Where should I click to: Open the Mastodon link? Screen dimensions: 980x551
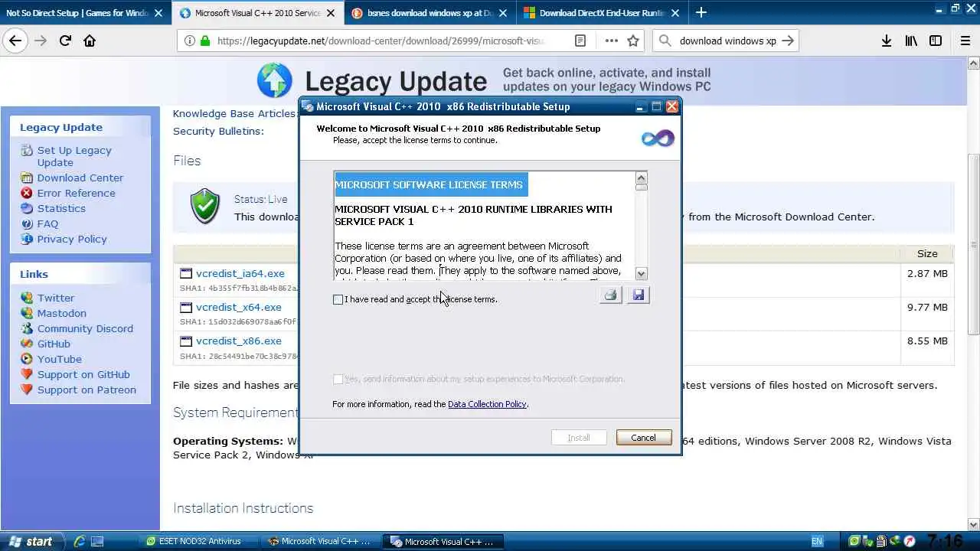click(x=62, y=313)
